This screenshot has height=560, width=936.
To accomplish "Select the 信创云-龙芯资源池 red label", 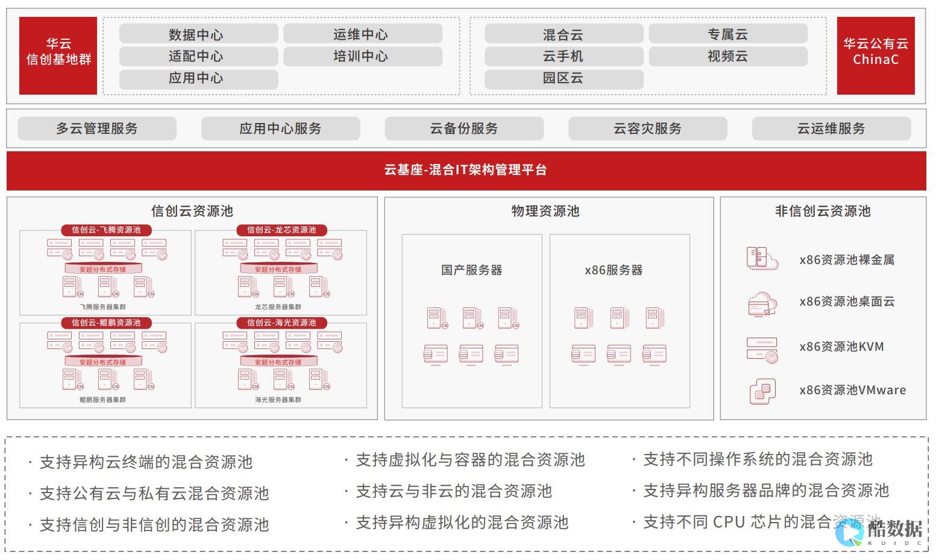I will tap(281, 230).
